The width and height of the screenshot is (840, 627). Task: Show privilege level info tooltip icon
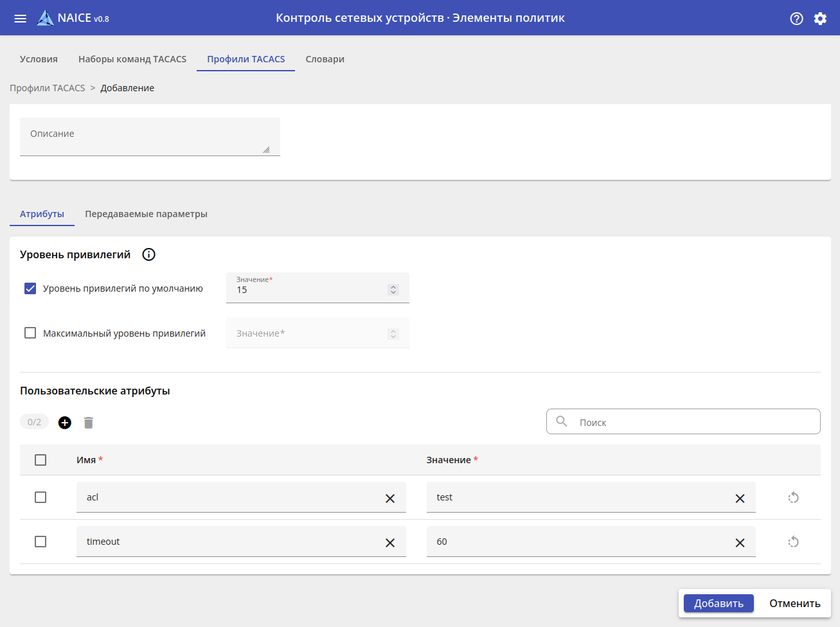point(148,254)
